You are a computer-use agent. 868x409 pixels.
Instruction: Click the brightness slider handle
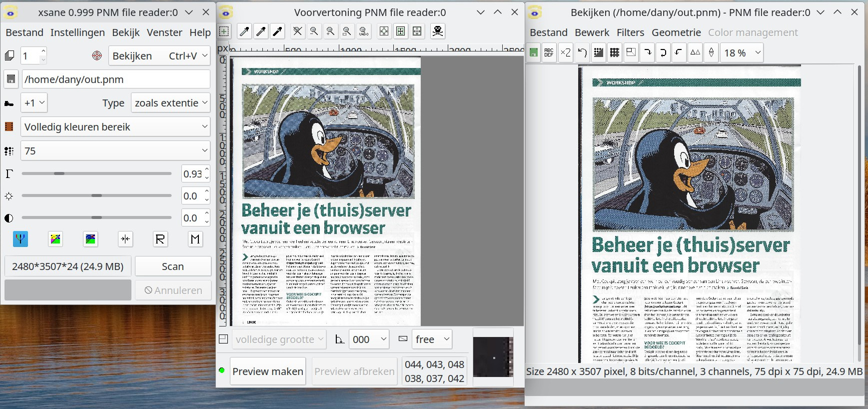(x=96, y=195)
